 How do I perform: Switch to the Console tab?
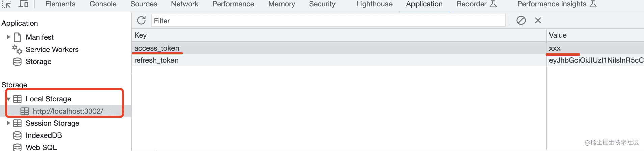point(103,4)
